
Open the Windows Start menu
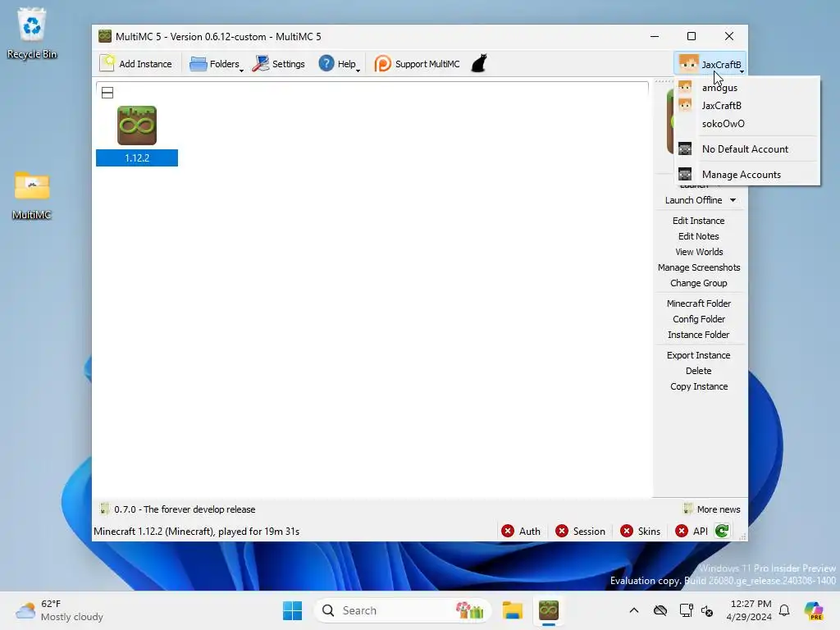[293, 610]
